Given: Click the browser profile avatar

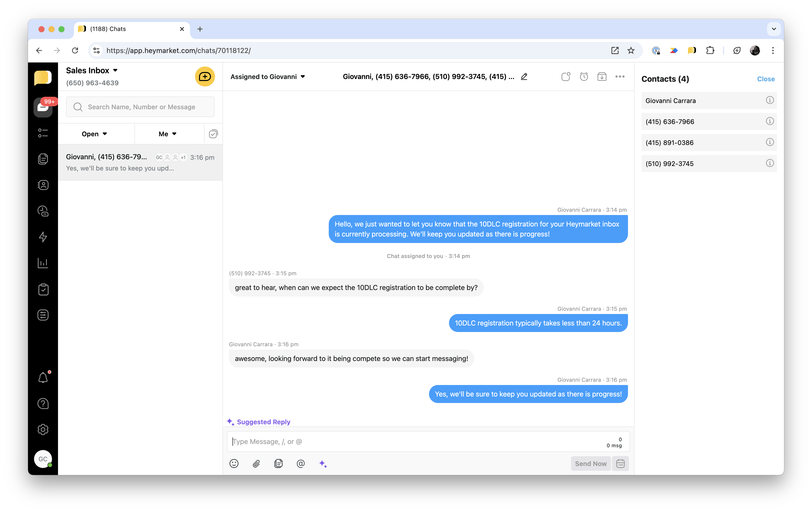Looking at the screenshot, I should pos(755,50).
